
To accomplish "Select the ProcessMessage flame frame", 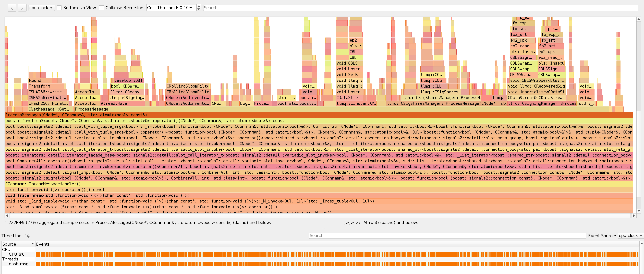I will [x=342, y=109].
